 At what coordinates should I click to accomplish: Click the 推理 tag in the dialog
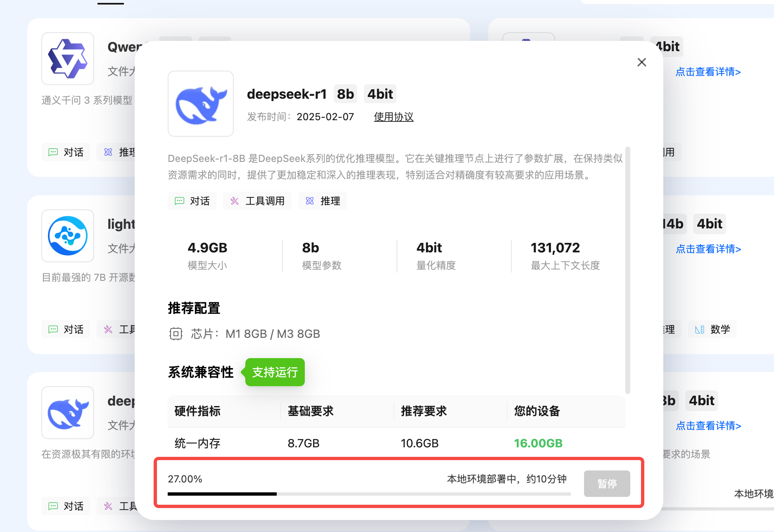point(323,201)
